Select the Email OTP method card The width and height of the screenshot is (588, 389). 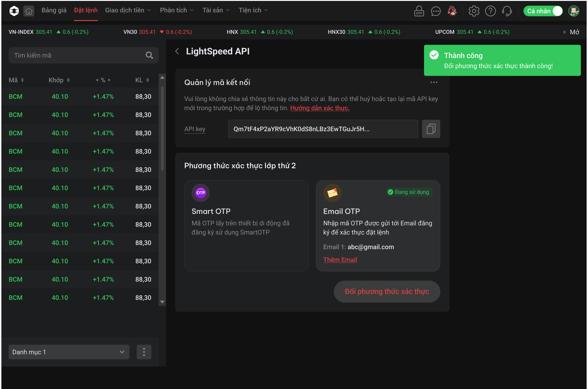coord(378,226)
